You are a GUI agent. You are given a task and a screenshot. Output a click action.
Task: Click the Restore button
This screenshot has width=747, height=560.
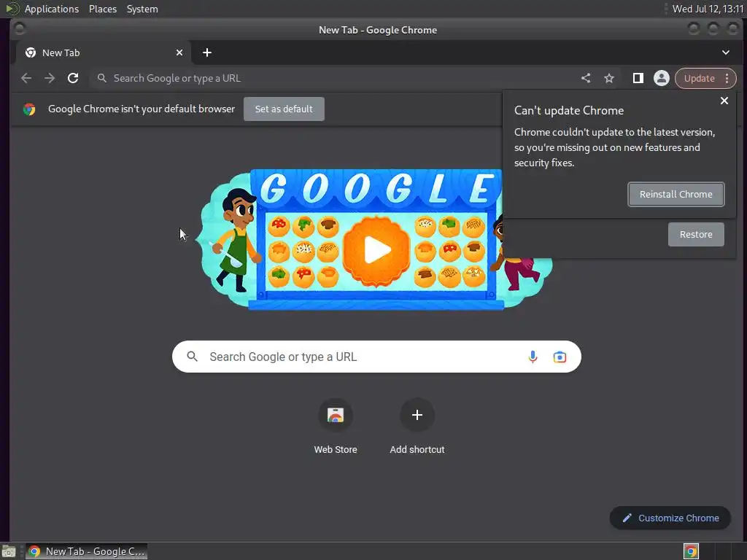[696, 234]
